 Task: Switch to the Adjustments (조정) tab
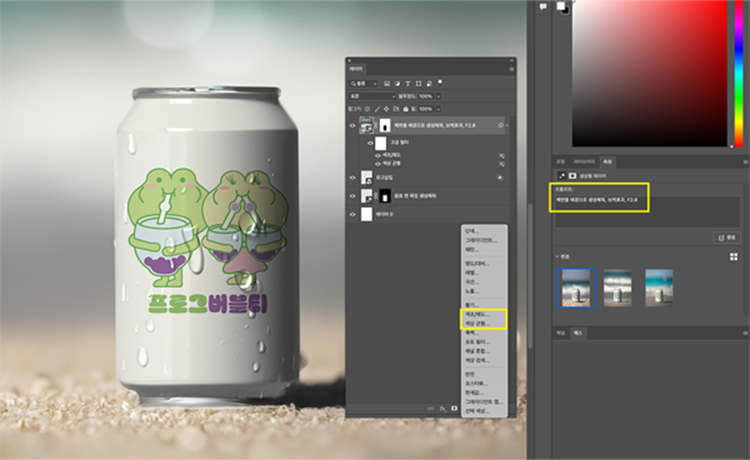pos(561,162)
